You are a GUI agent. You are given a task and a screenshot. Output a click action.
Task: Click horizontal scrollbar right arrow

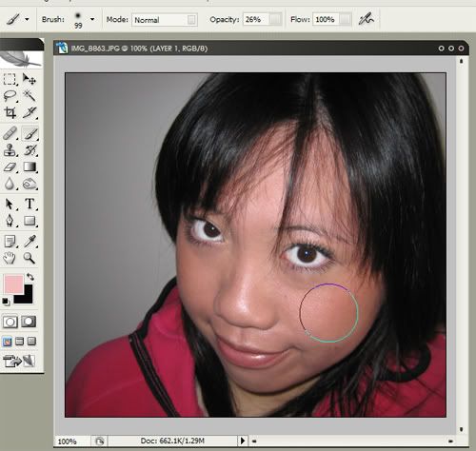(450, 441)
